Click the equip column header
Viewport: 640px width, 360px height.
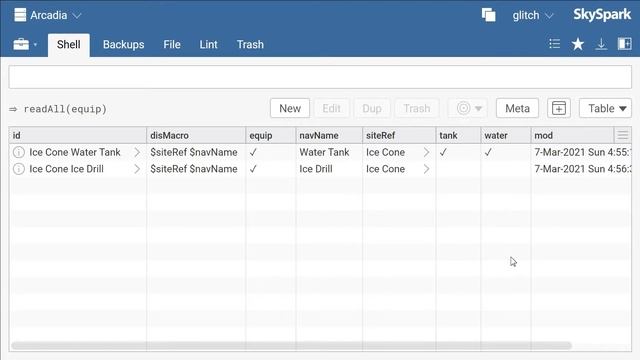[271, 136]
